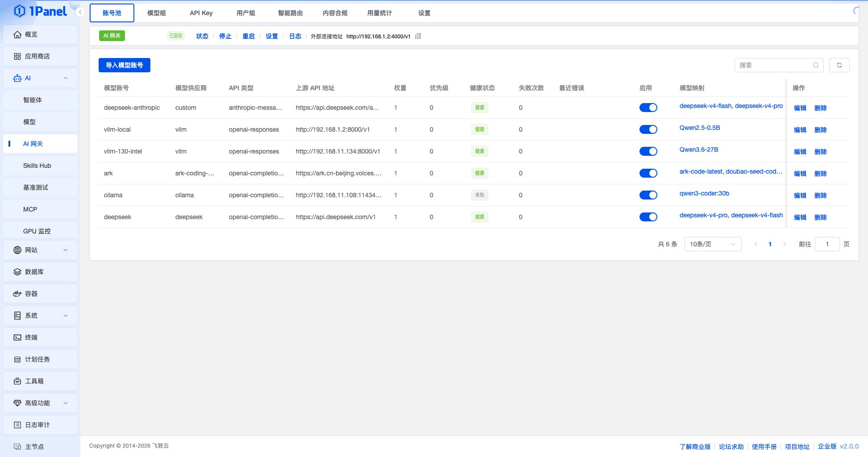Image resolution: width=868 pixels, height=457 pixels.
Task: Toggle the vllm-local account switch
Action: (648, 129)
